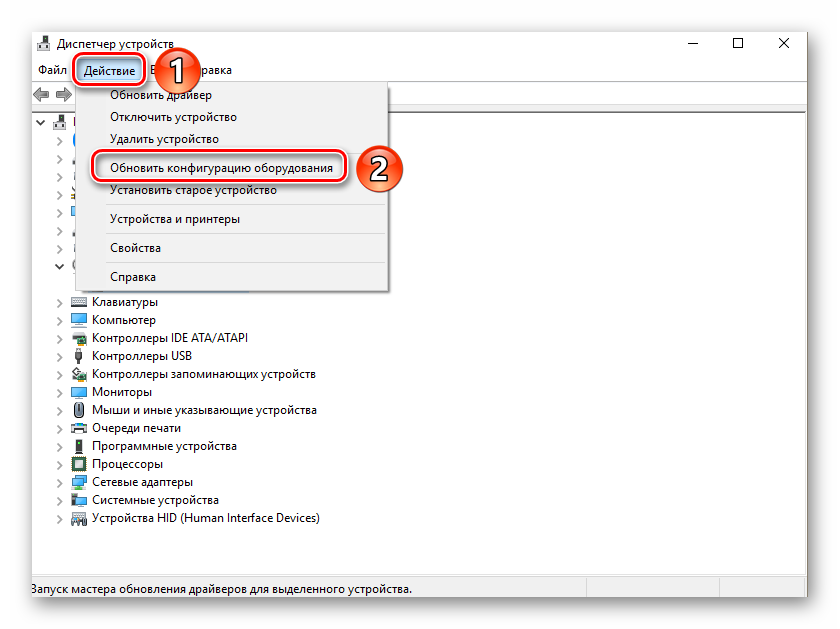Viewport: 840px width, 629px height.
Task: Select Контроллеры запоминающих устройств in the tree
Action: [x=203, y=374]
